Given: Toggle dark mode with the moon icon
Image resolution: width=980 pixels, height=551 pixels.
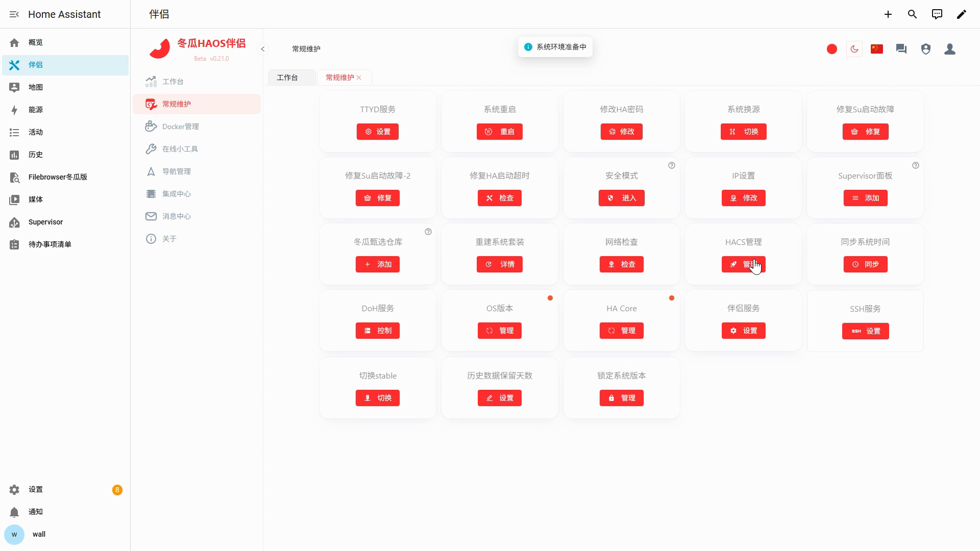Looking at the screenshot, I should pos(854,49).
